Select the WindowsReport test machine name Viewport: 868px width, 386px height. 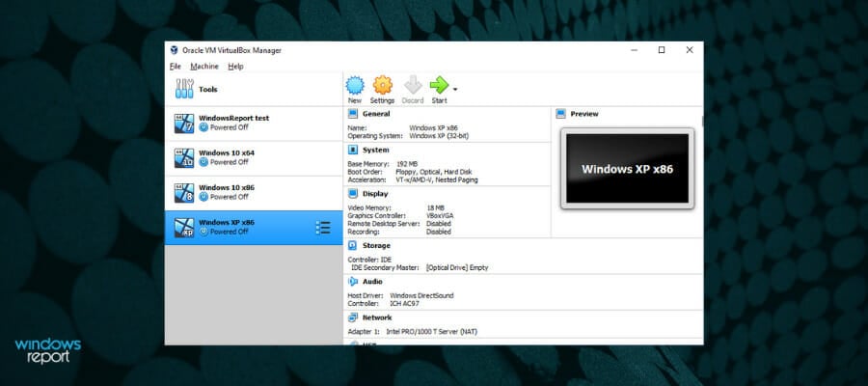233,118
